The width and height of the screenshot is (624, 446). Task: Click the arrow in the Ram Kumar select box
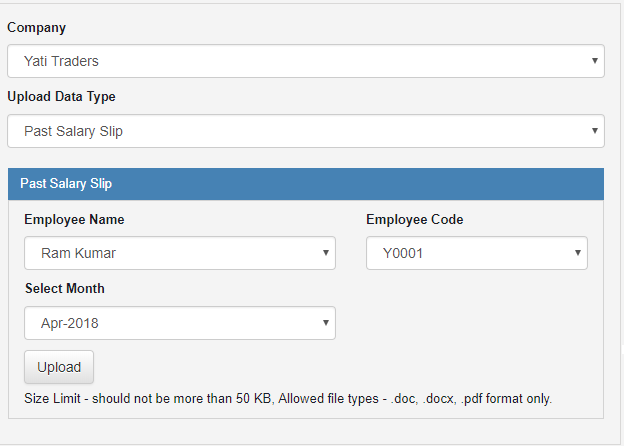[x=326, y=253]
